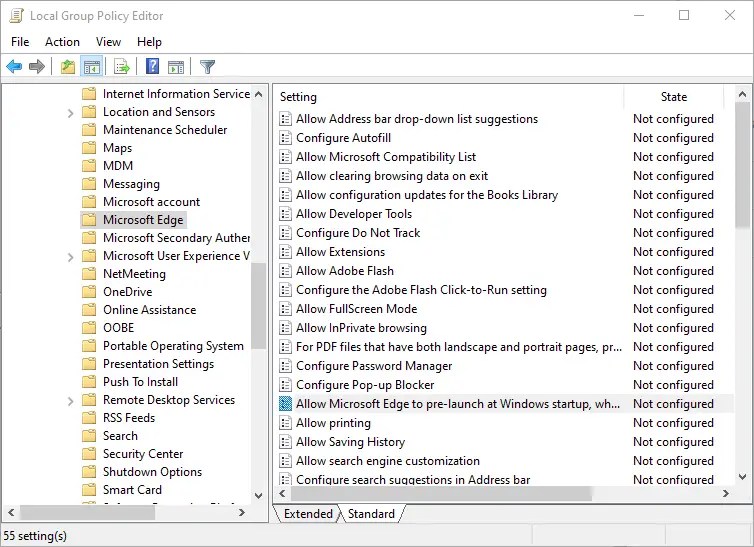Click the folder icon next to Smart Card
The height and width of the screenshot is (547, 754).
click(x=89, y=490)
